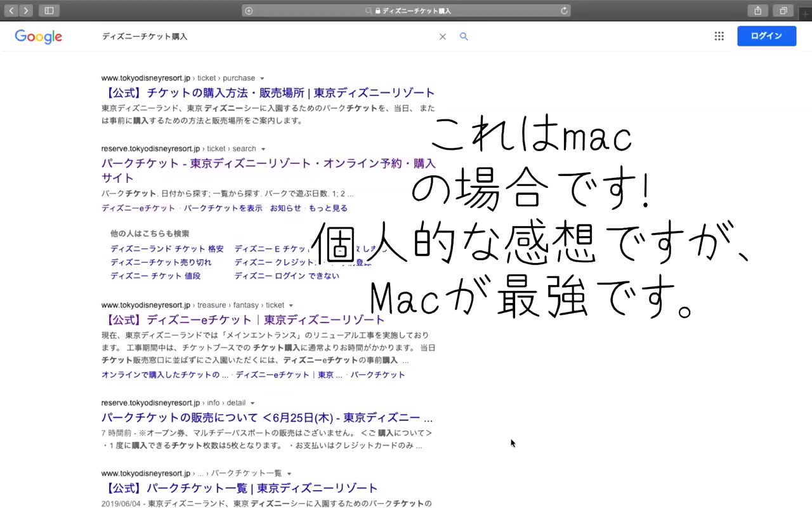Click the お知らせ sitelink
The width and height of the screenshot is (812, 508).
coord(285,208)
